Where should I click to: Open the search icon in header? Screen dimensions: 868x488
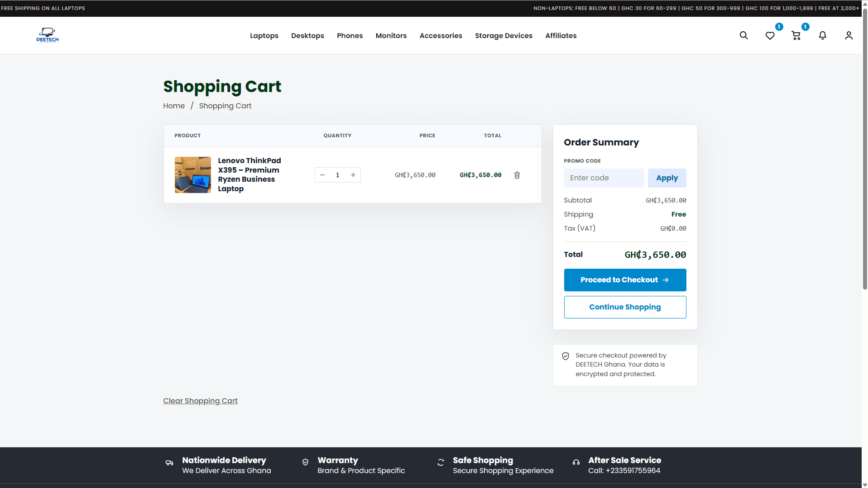[743, 35]
